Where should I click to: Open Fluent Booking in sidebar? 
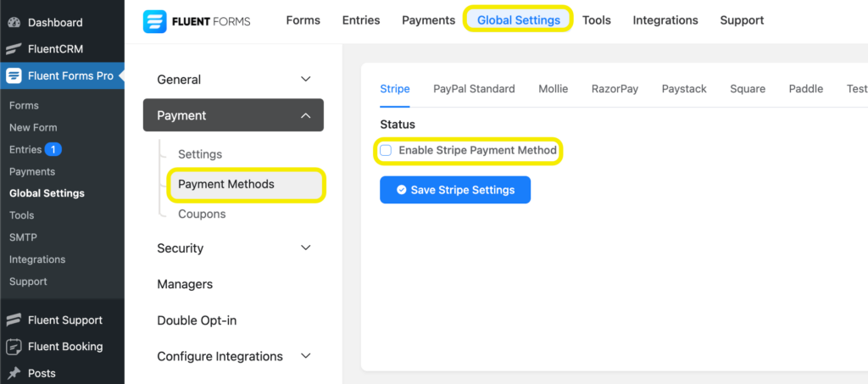click(x=65, y=347)
